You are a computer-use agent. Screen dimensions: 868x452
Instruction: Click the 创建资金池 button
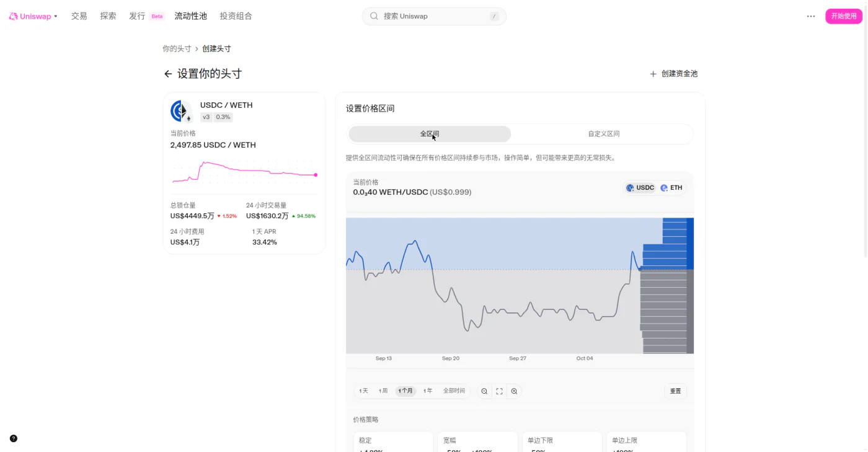click(673, 74)
